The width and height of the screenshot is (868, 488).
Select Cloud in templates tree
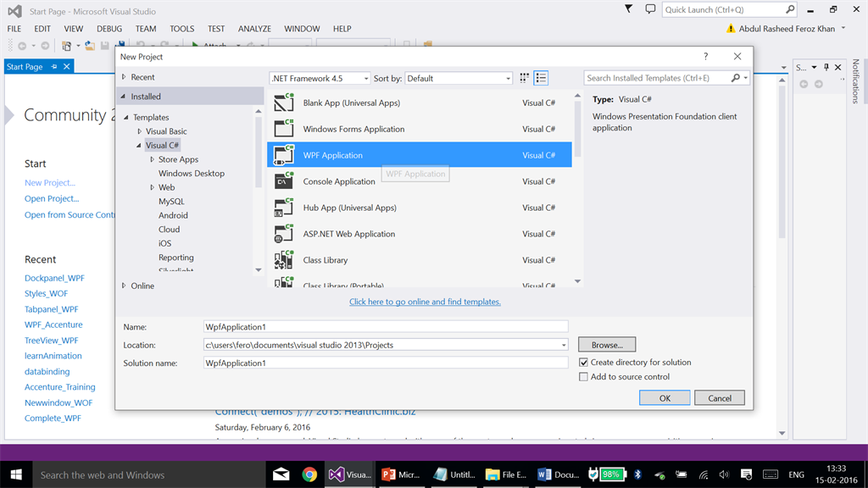[x=169, y=229]
